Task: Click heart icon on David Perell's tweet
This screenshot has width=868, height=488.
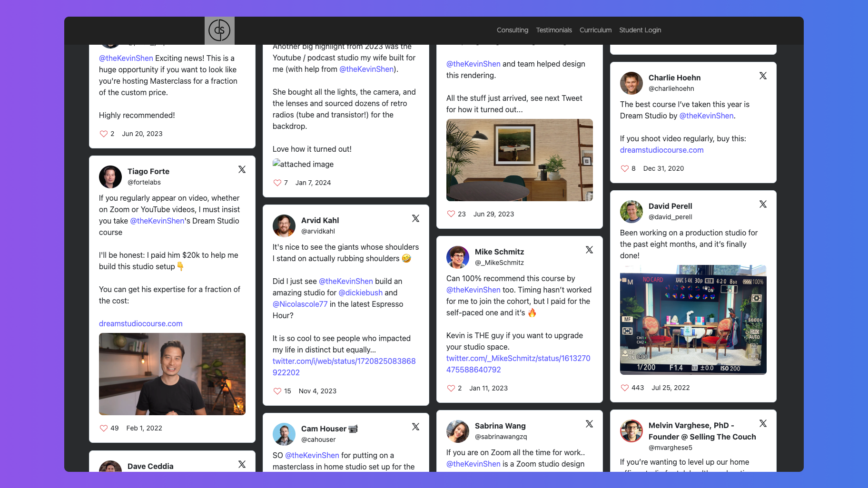Action: [x=624, y=388]
